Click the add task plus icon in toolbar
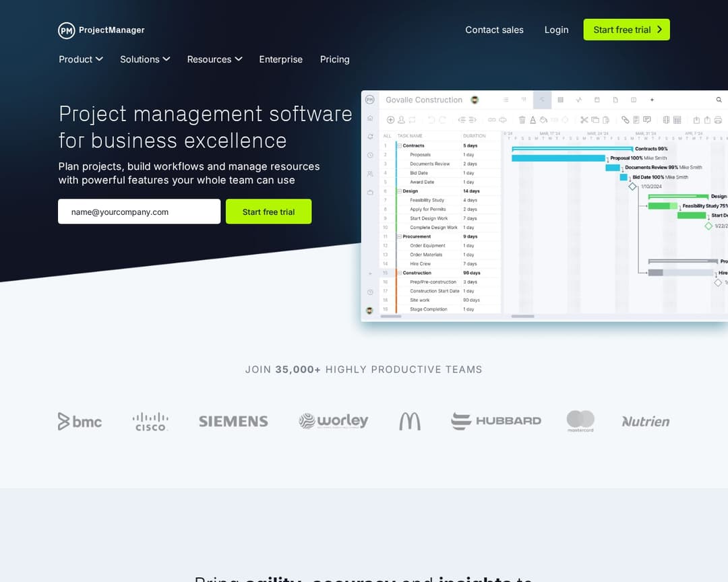 [390, 120]
